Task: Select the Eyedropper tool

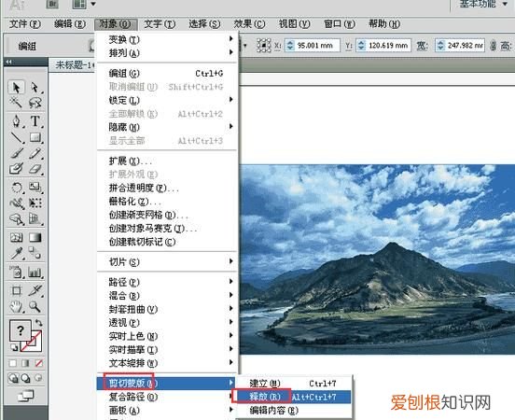Action: coord(16,253)
